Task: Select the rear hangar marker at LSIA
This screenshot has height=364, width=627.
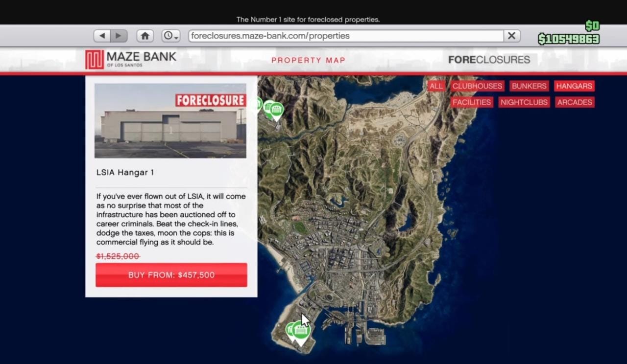Action: click(x=289, y=331)
